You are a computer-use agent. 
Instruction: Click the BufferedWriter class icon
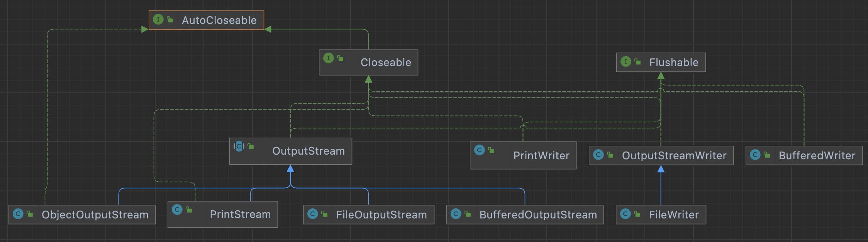pyautogui.click(x=755, y=155)
